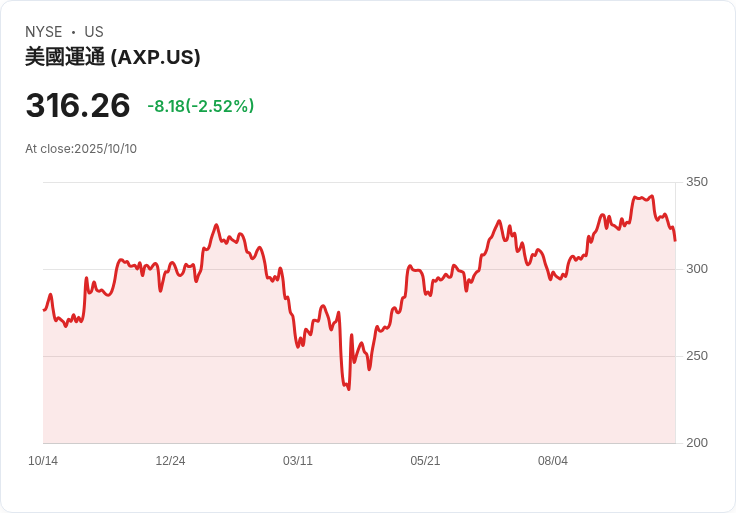Click the rightmost end of the price line

coord(675,240)
